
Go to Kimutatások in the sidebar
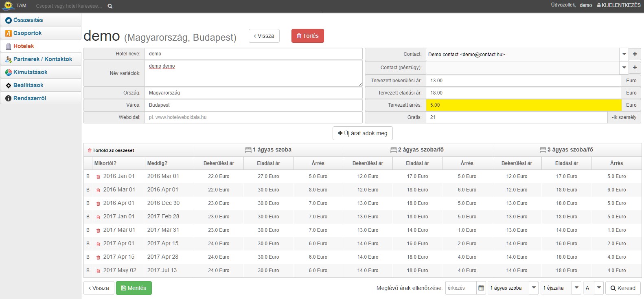coord(30,72)
